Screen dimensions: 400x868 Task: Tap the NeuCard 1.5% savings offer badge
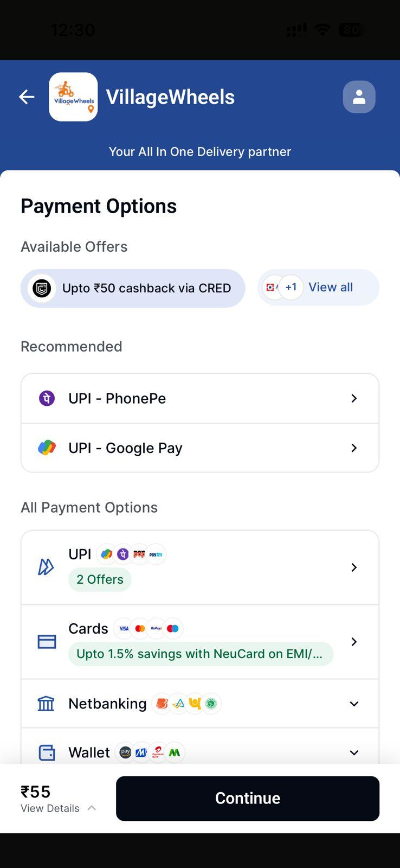201,654
